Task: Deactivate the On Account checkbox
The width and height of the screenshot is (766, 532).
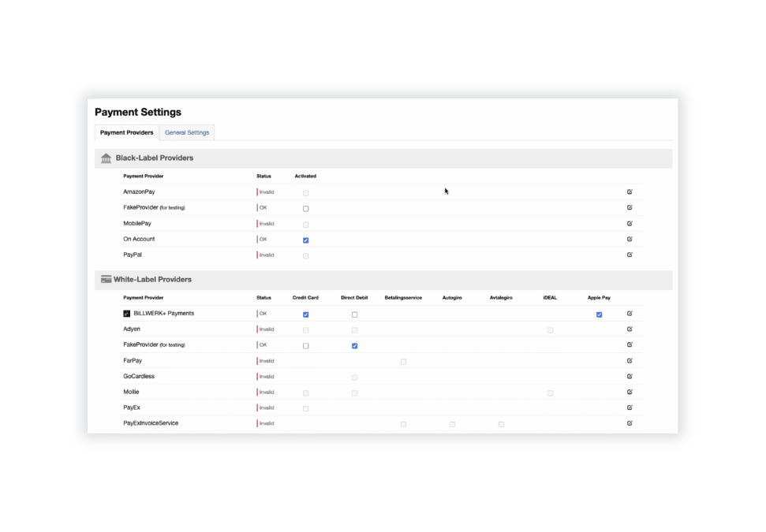Action: pyautogui.click(x=306, y=240)
